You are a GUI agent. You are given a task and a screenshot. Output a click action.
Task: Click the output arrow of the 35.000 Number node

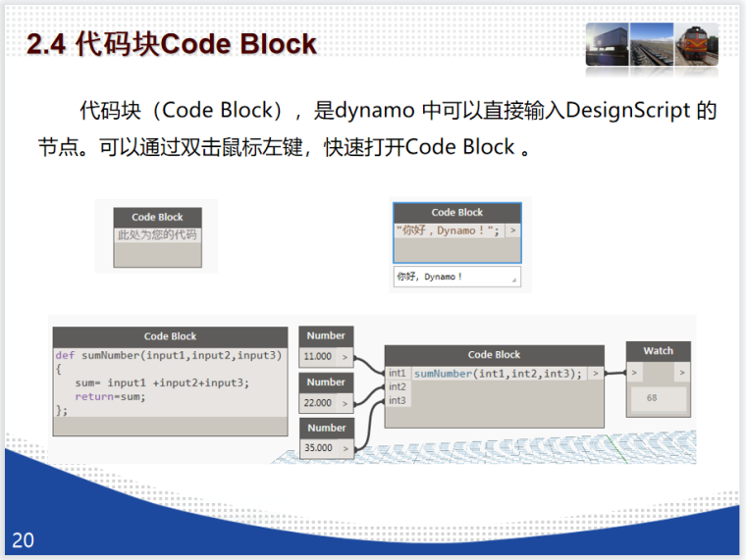click(x=344, y=448)
